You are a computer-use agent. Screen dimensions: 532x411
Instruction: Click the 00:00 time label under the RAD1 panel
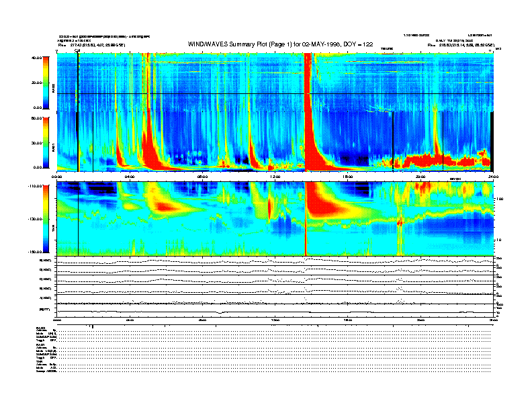[56, 177]
